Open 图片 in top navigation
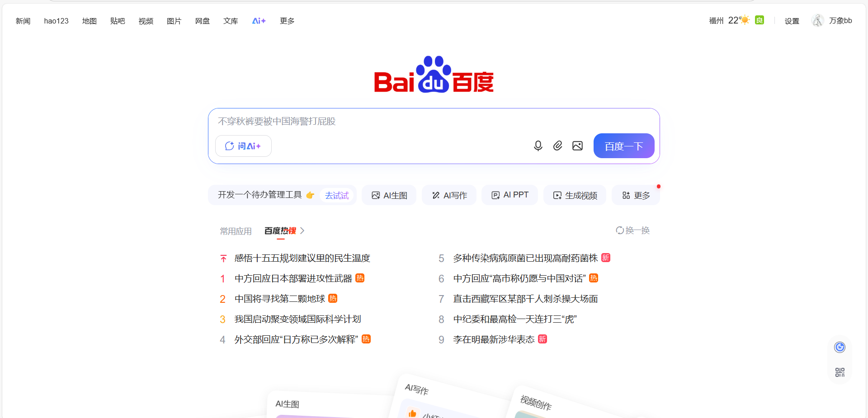This screenshot has width=868, height=418. (x=174, y=21)
